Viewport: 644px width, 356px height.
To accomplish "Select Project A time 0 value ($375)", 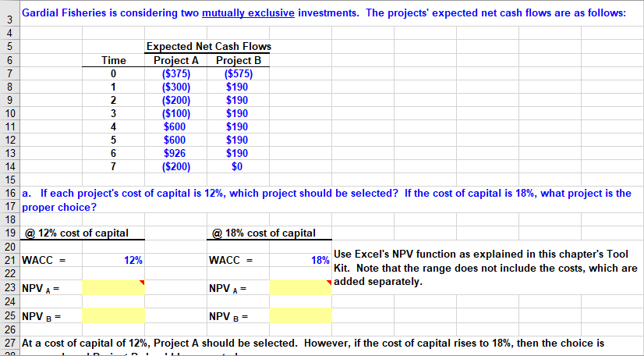I will tap(175, 73).
